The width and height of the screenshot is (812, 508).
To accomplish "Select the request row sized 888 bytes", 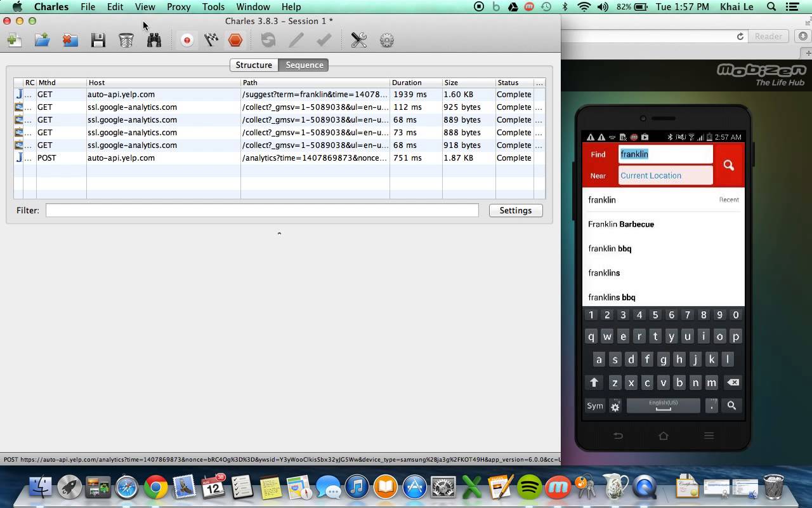I will pyautogui.click(x=279, y=132).
